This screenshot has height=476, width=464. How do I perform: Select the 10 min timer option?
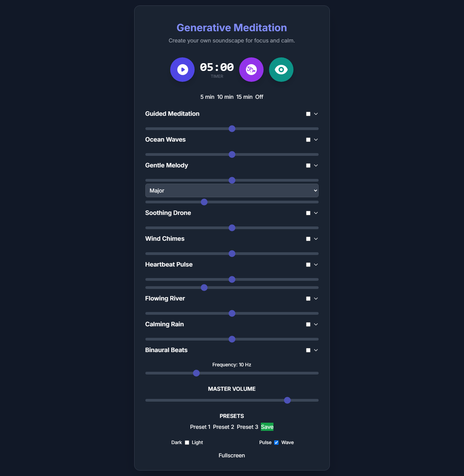225,97
